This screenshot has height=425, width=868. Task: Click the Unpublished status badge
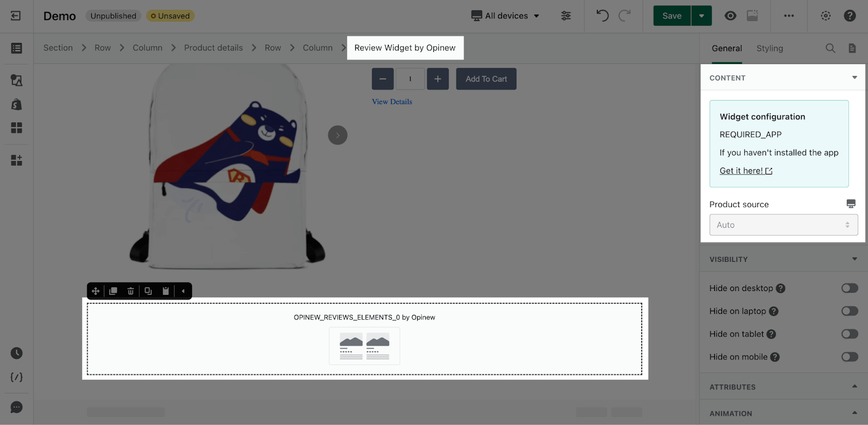click(x=113, y=16)
